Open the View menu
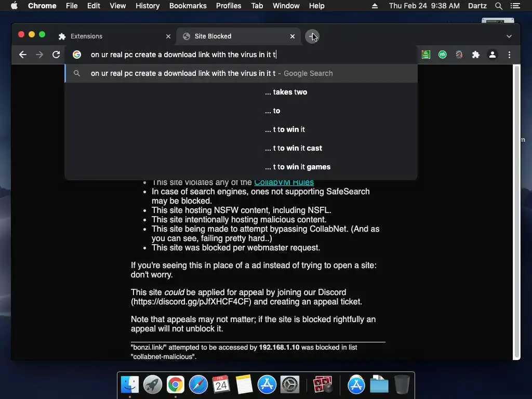Viewport: 532px width, 399px height. (118, 6)
